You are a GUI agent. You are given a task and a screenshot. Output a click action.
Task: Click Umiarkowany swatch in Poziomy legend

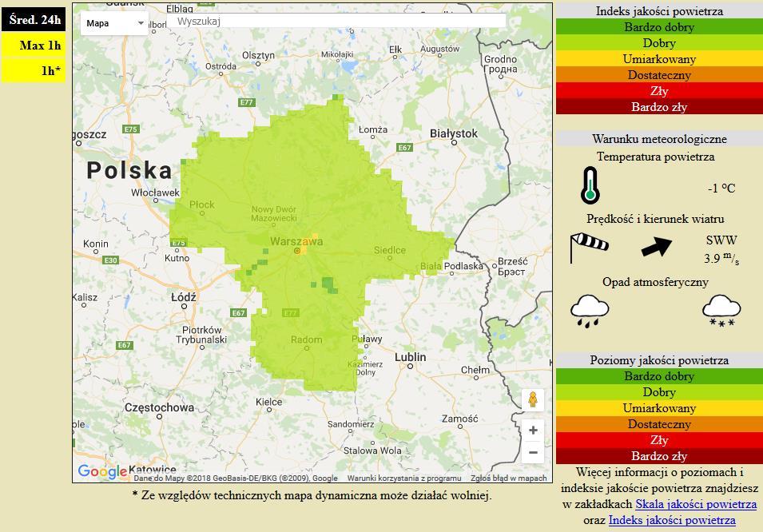point(659,408)
